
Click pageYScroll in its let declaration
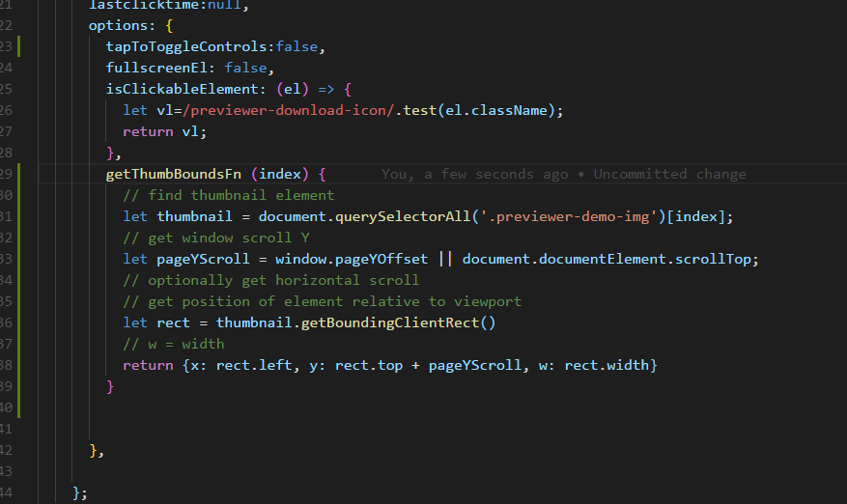(203, 259)
